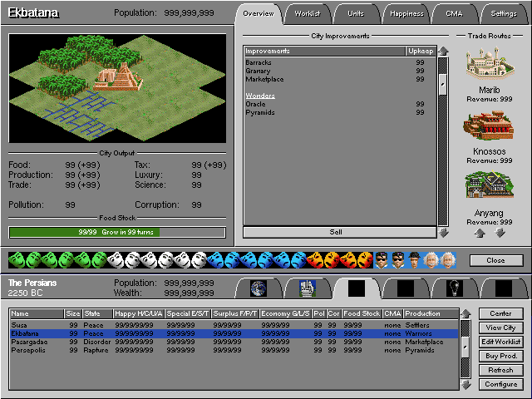The height and width of the screenshot is (399, 532).
Task: Sort by Happy H/C/U/A column
Action: tap(139, 313)
